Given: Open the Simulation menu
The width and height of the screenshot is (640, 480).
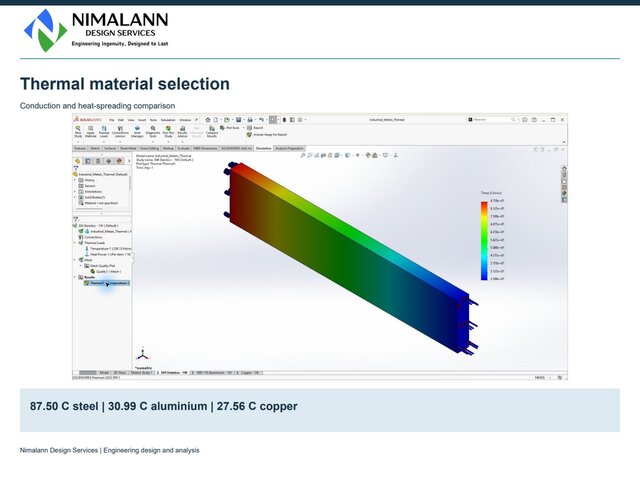Looking at the screenshot, I should pos(168,120).
